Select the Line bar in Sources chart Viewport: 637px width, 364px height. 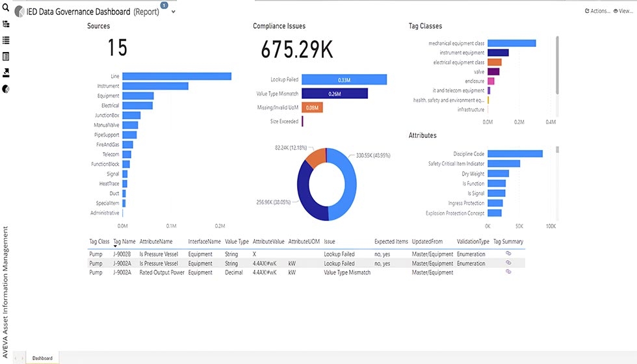click(176, 77)
